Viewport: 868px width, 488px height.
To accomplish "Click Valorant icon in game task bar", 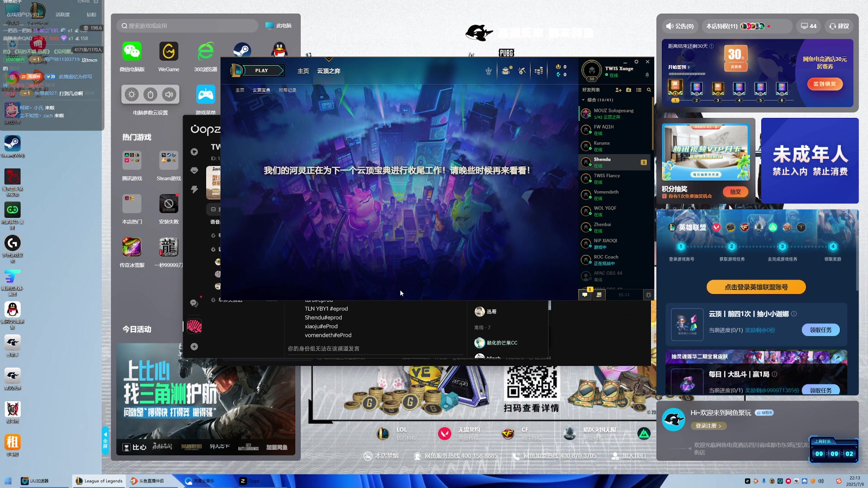I will click(x=717, y=227).
